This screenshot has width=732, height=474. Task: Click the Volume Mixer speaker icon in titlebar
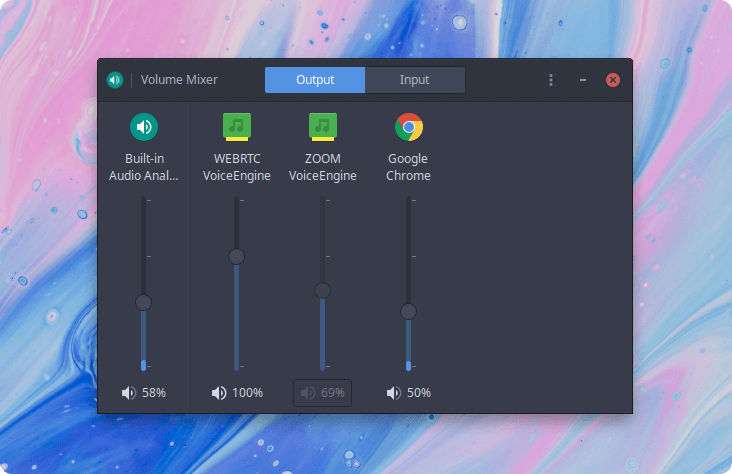point(115,80)
